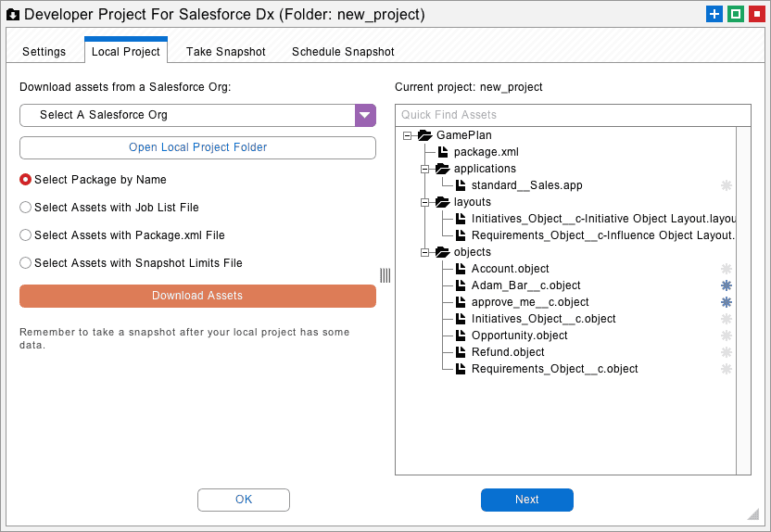This screenshot has width=771, height=532.
Task: Click the gray asterisk beside standard__Sales.app
Action: tap(727, 185)
